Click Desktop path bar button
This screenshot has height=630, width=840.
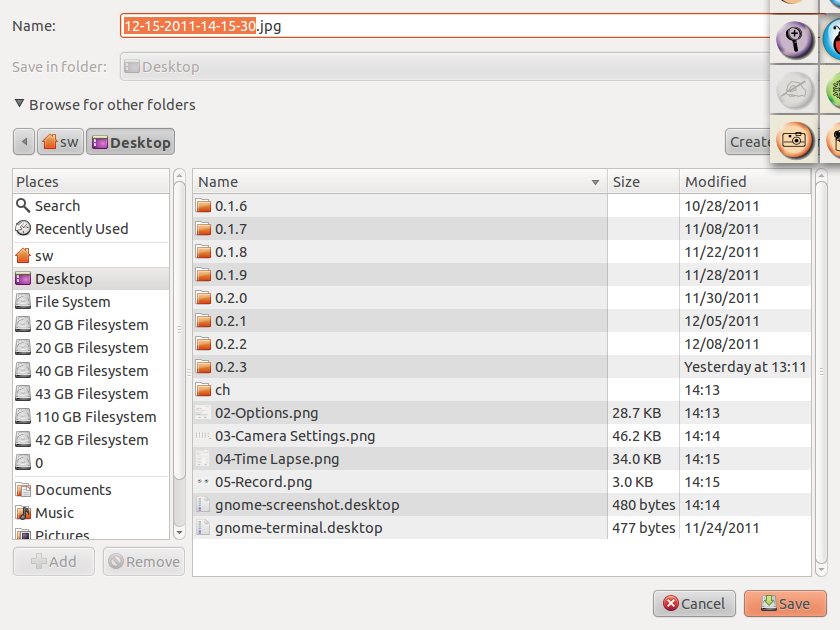click(131, 142)
